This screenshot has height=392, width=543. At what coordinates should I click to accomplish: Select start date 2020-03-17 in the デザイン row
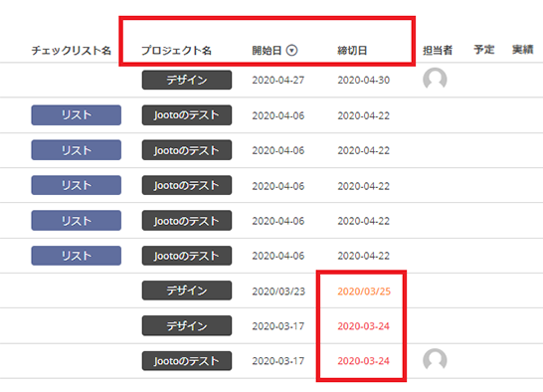click(278, 326)
